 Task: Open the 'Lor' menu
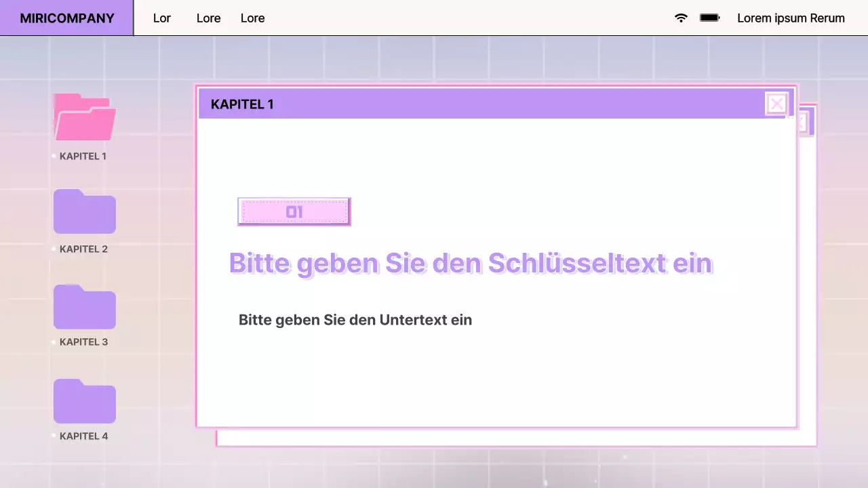tap(162, 18)
